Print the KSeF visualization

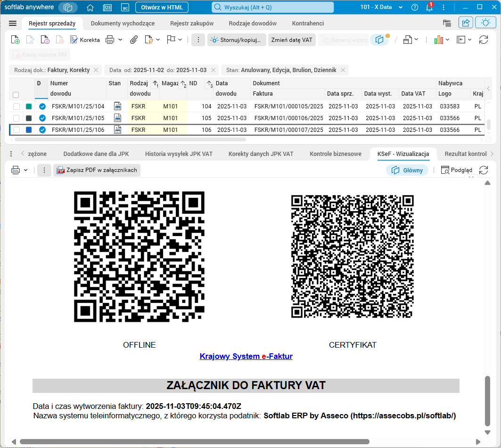[x=16, y=170]
